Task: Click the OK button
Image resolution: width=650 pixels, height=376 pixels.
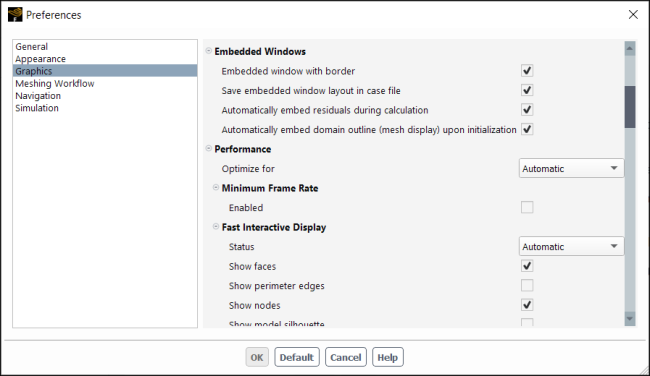Action: [x=257, y=357]
